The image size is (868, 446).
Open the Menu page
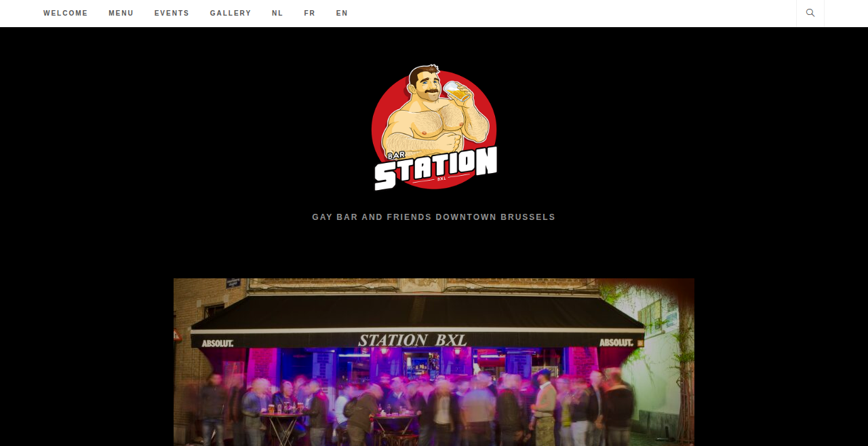click(121, 14)
